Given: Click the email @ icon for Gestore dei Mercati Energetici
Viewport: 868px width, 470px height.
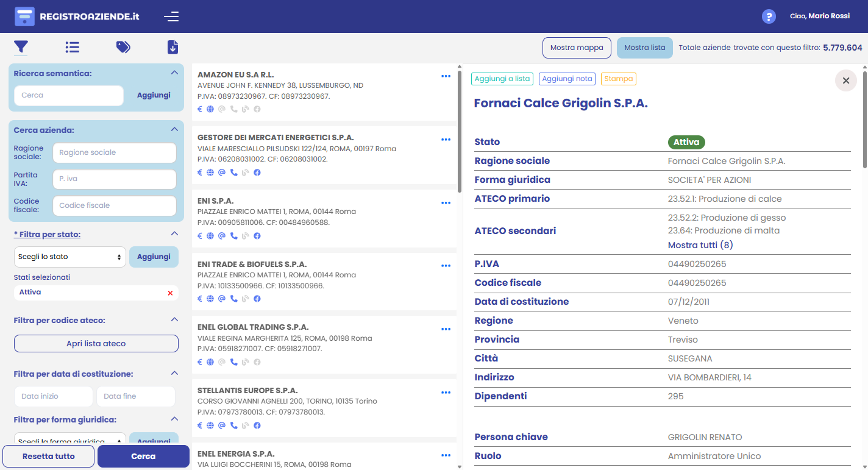Looking at the screenshot, I should tap(222, 173).
